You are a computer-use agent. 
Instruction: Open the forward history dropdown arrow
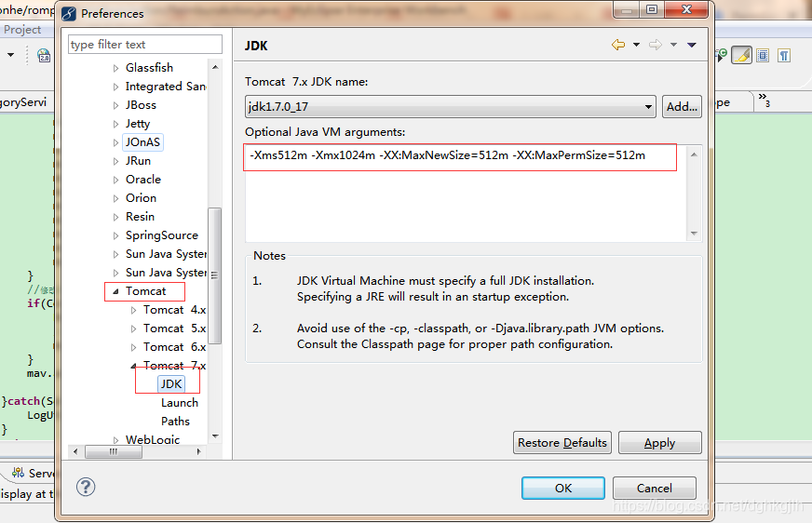click(x=674, y=45)
